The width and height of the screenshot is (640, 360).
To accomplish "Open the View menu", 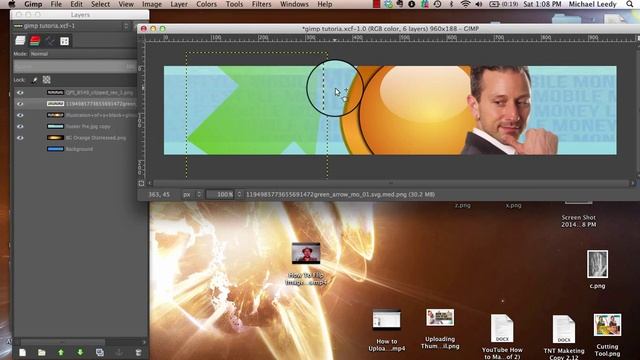I will coord(126,4).
